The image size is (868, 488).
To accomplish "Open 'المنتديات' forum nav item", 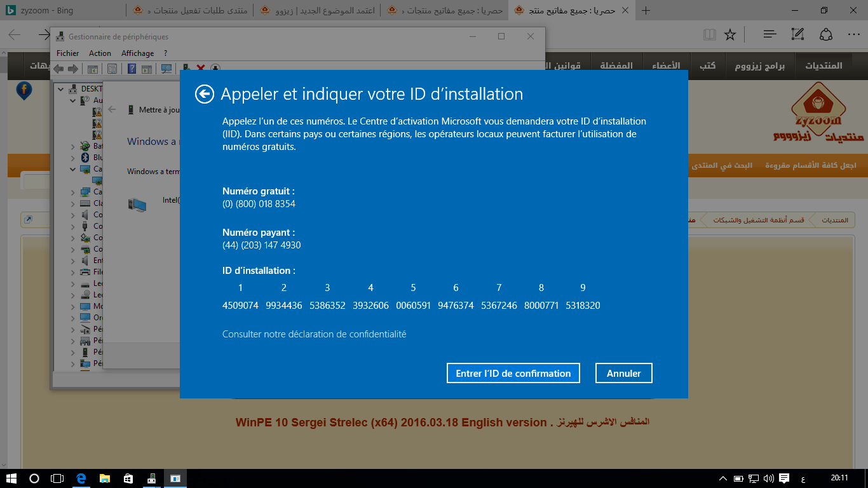I will (x=824, y=66).
